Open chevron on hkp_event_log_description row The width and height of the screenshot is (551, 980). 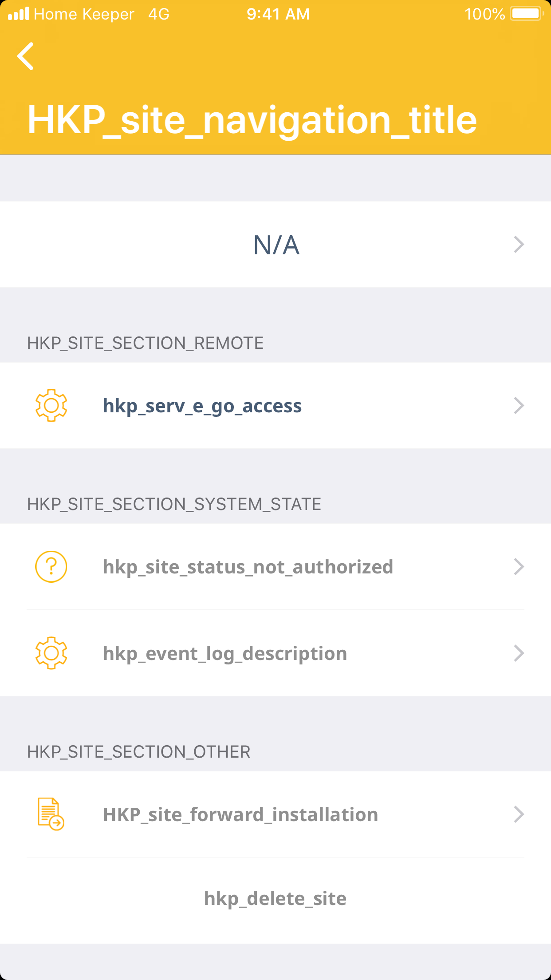[x=519, y=653]
